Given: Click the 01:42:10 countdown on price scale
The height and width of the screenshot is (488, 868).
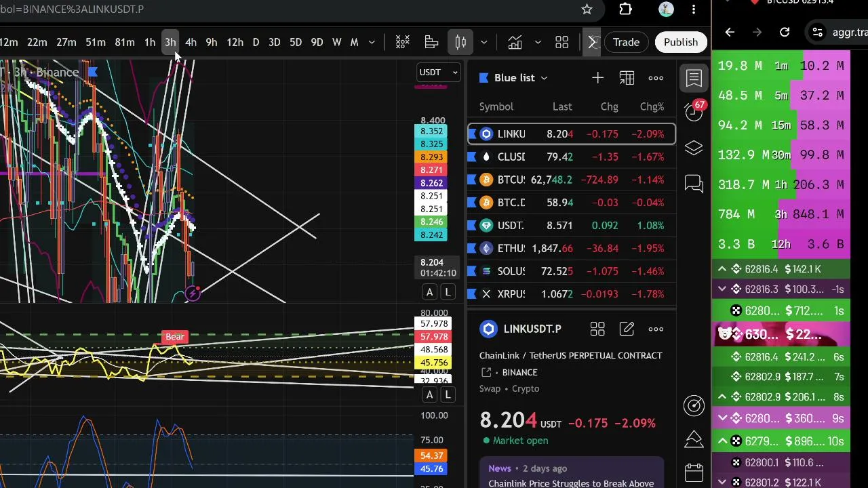Looking at the screenshot, I should tap(438, 273).
